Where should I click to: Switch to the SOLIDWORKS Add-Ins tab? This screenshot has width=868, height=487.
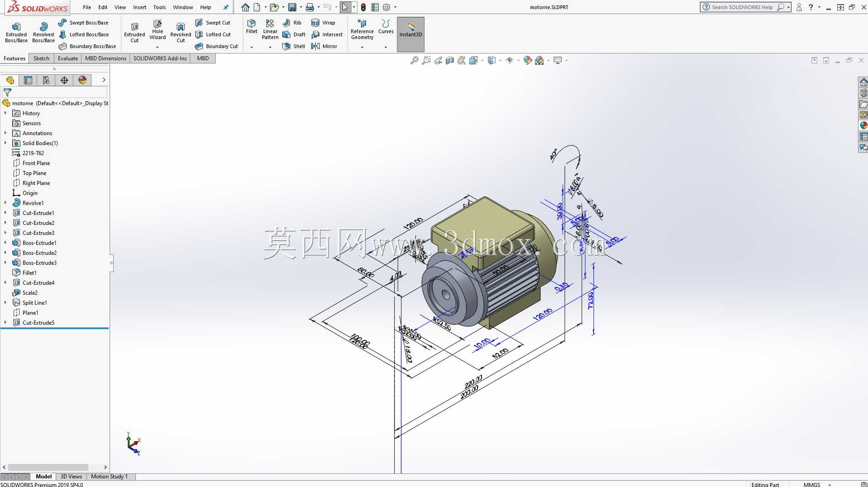click(160, 58)
